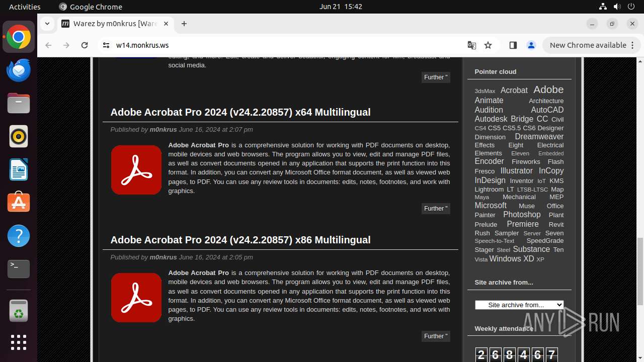Open the Encoder tag
This screenshot has width=644, height=362.
489,161
